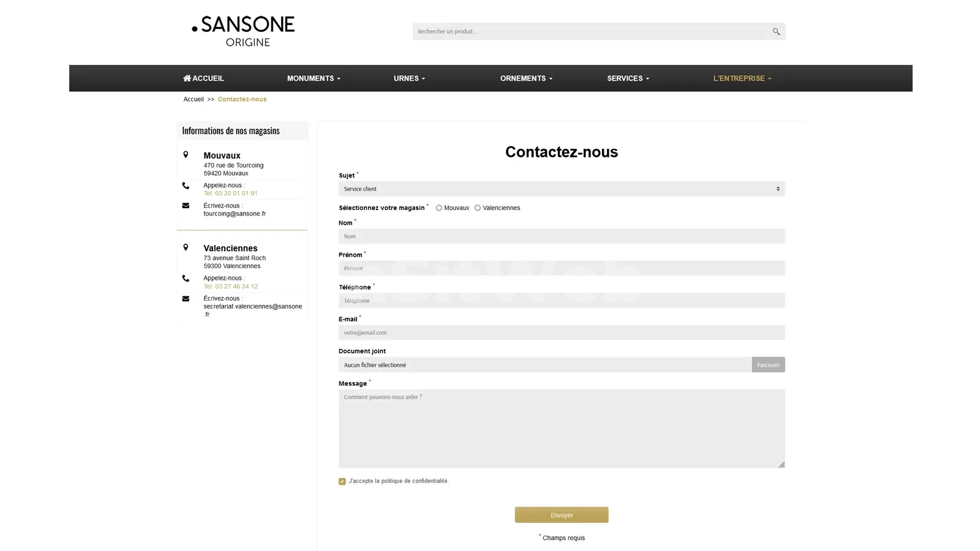Select the Valenciennes store radio button
This screenshot has height=551, width=980.
point(478,208)
